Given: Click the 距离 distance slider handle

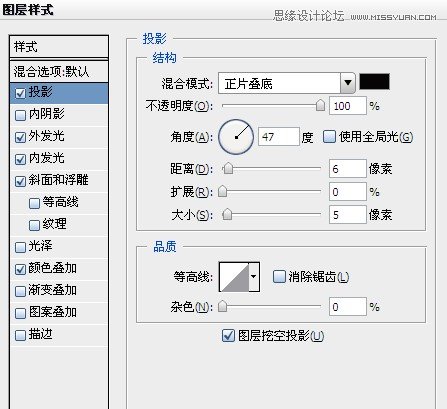Looking at the screenshot, I should tap(228, 168).
